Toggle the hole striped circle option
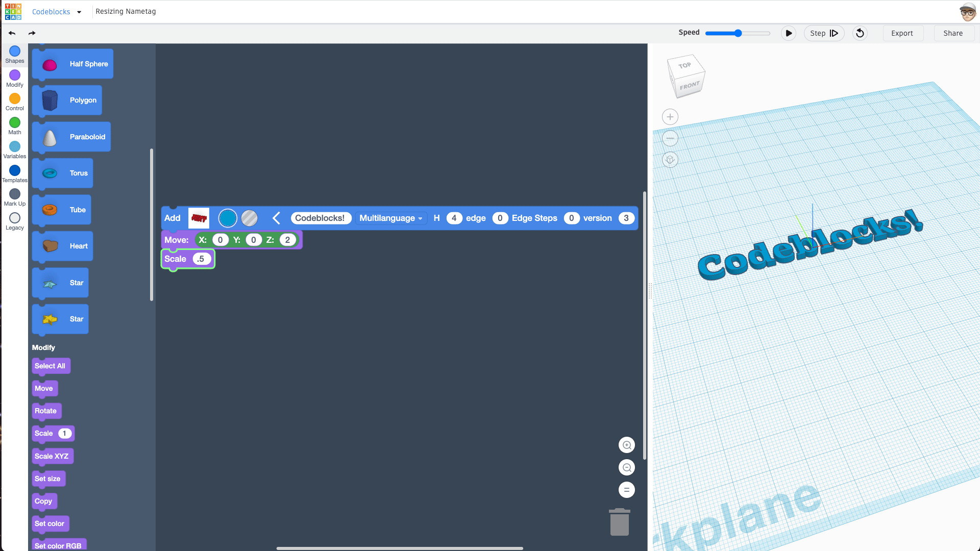Screen dimensions: 980x551 249,218
